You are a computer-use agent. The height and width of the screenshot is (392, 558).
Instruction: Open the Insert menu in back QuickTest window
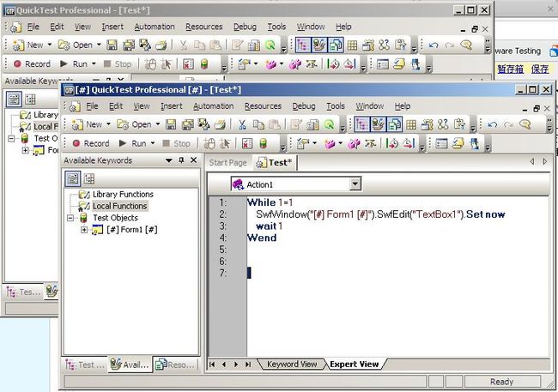click(112, 27)
